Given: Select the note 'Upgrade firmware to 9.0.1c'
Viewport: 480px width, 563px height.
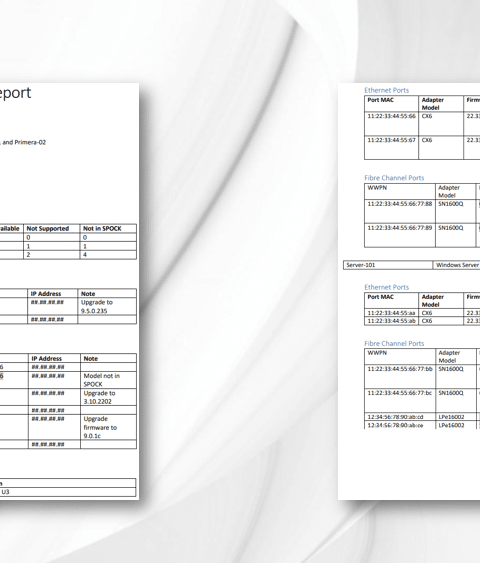Looking at the screenshot, I should 100,427.
